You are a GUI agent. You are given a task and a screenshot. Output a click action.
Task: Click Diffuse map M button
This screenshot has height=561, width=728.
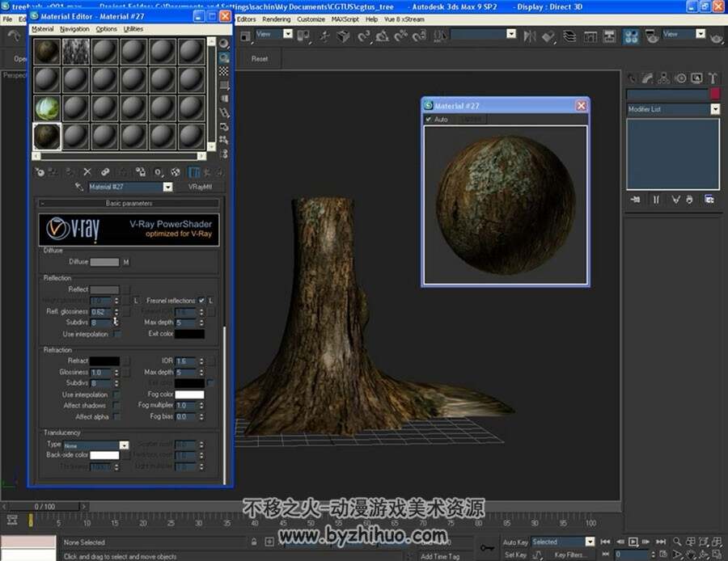point(126,262)
